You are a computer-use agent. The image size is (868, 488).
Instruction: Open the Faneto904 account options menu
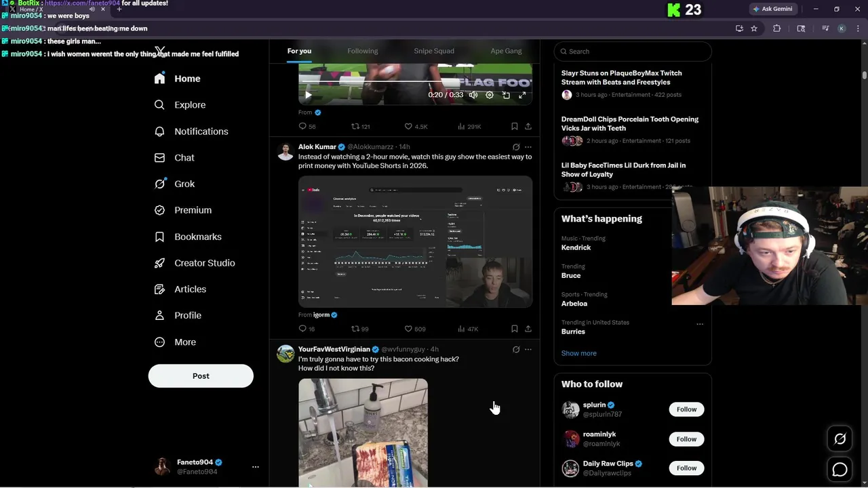tap(255, 467)
